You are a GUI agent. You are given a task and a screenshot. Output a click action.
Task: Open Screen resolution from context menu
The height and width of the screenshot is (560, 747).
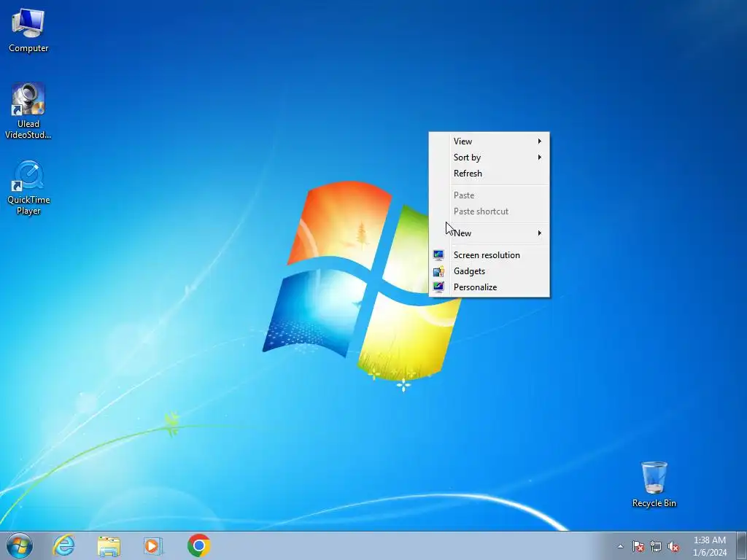click(489, 254)
